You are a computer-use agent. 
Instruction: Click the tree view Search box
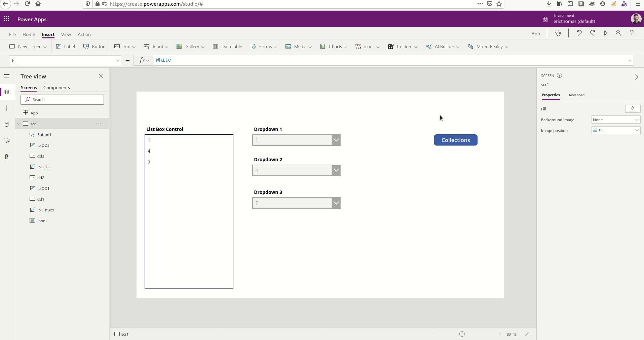point(62,100)
